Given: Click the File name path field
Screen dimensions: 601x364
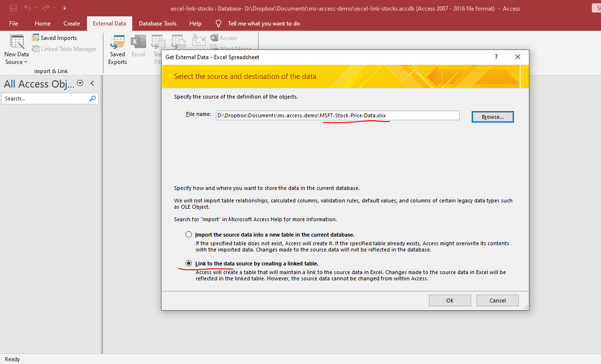Looking at the screenshot, I should pos(338,115).
